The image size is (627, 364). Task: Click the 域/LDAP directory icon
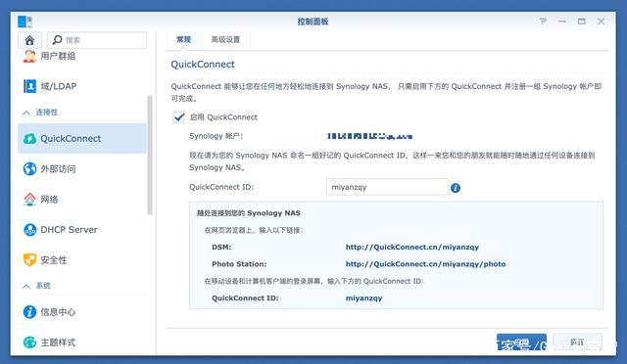pos(29,86)
